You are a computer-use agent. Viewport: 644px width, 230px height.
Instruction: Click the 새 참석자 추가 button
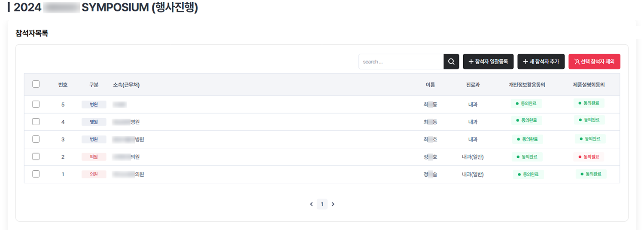541,61
